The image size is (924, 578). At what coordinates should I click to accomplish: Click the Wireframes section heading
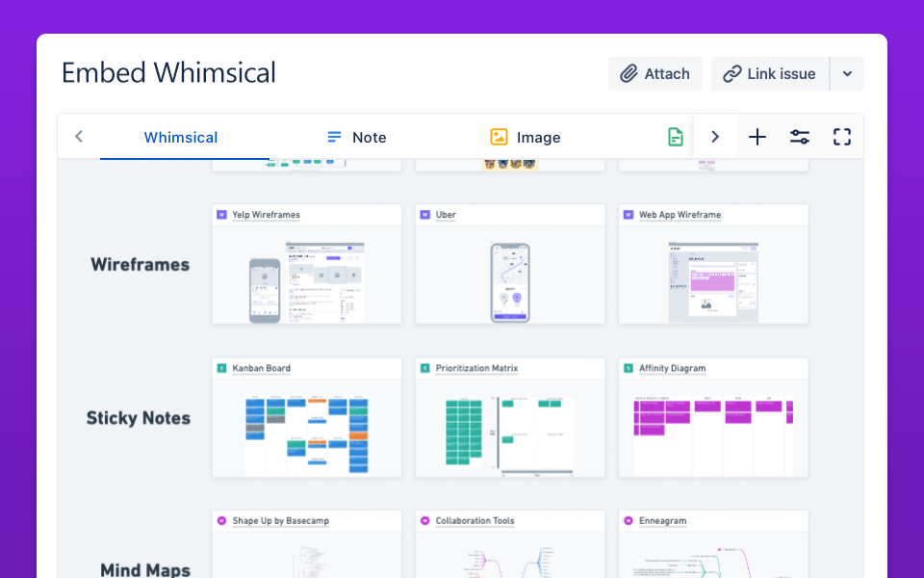tap(141, 265)
